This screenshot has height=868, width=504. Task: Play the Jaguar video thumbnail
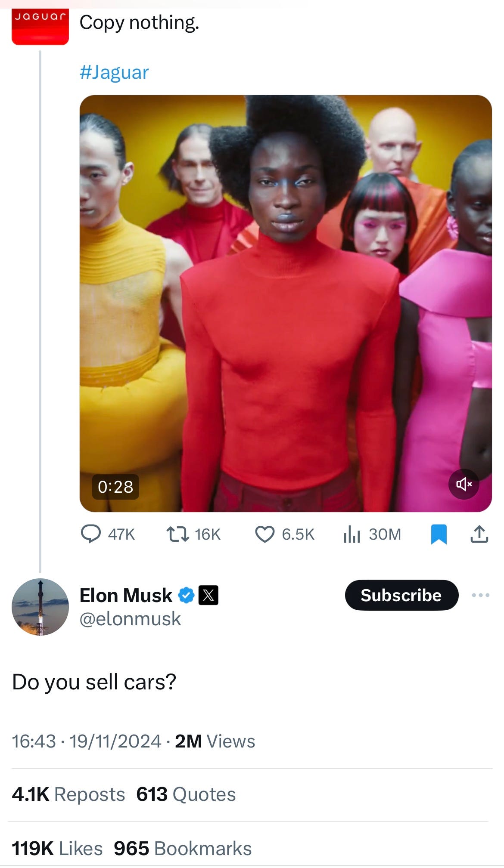(286, 303)
